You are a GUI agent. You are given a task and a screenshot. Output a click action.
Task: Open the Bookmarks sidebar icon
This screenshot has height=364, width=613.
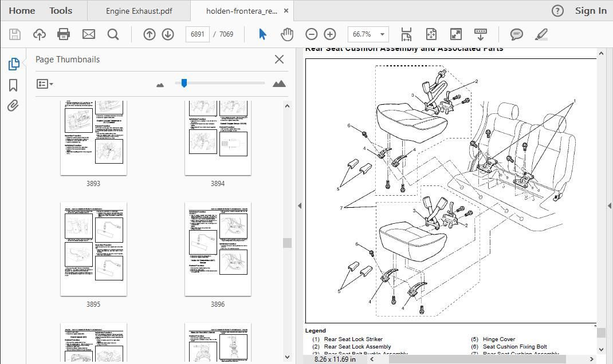click(x=13, y=85)
